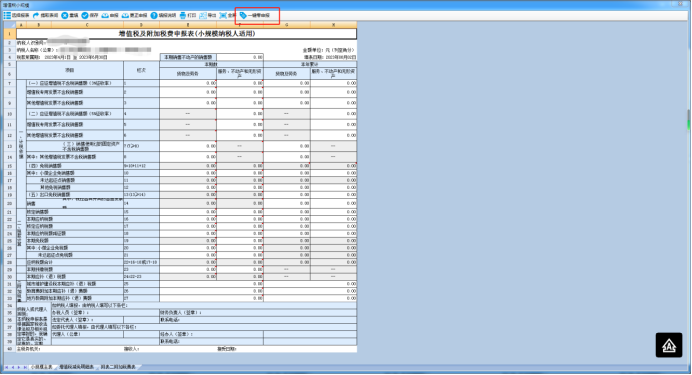Screen dimensions: 692x375
Task: Jump to first sheet with the first-tab arrow
Action: tap(6, 367)
